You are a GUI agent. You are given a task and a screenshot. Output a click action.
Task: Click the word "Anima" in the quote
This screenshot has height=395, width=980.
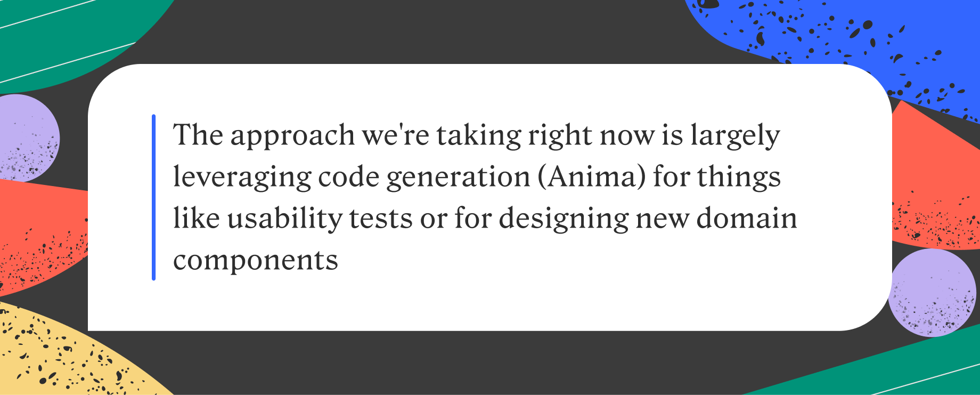point(591,177)
